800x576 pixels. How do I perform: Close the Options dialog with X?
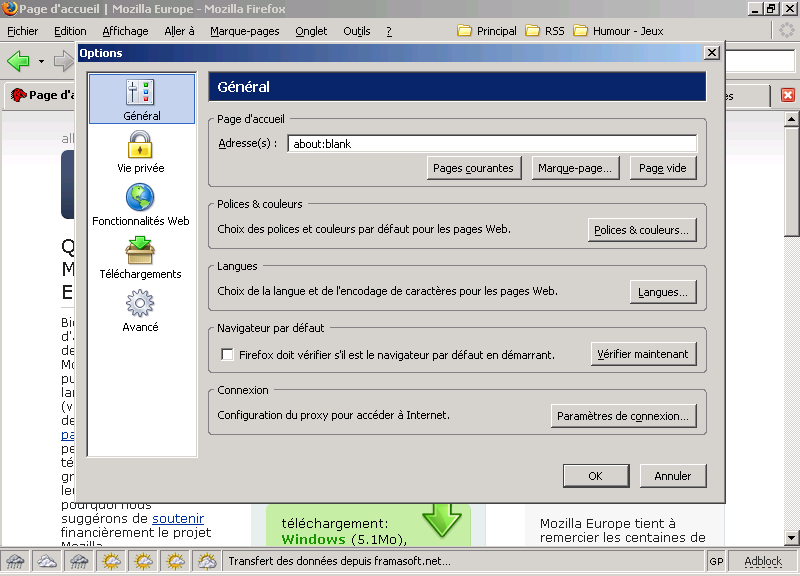point(712,53)
